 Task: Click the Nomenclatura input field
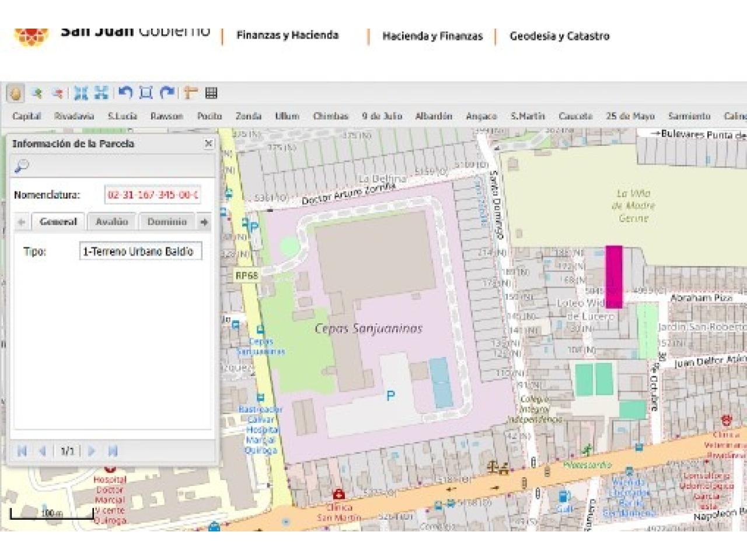tap(152, 195)
